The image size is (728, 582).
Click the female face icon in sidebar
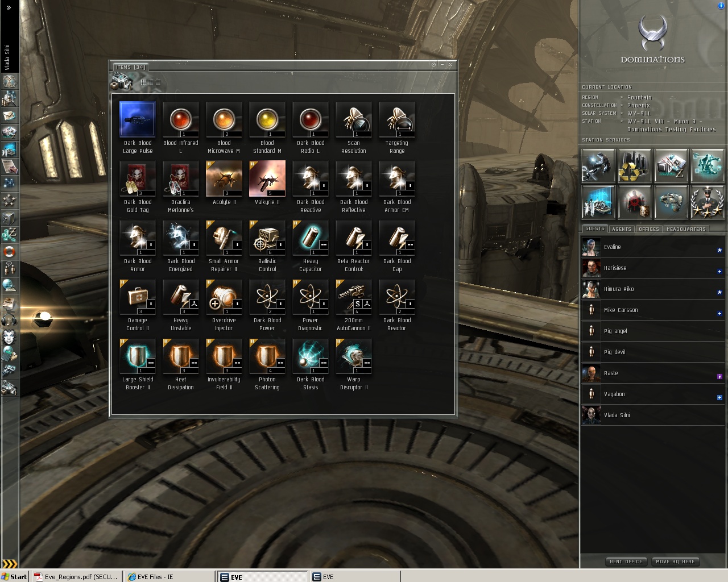[10, 337]
